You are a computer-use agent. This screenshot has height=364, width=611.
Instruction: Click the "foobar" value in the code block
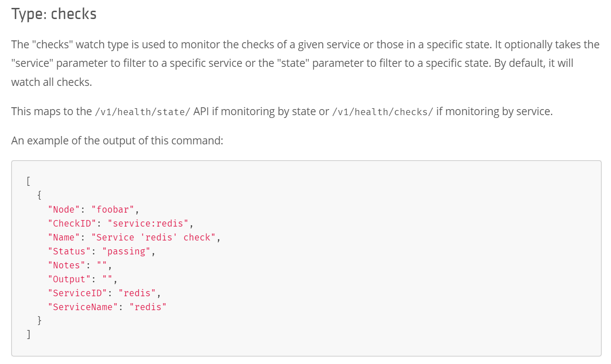point(113,210)
